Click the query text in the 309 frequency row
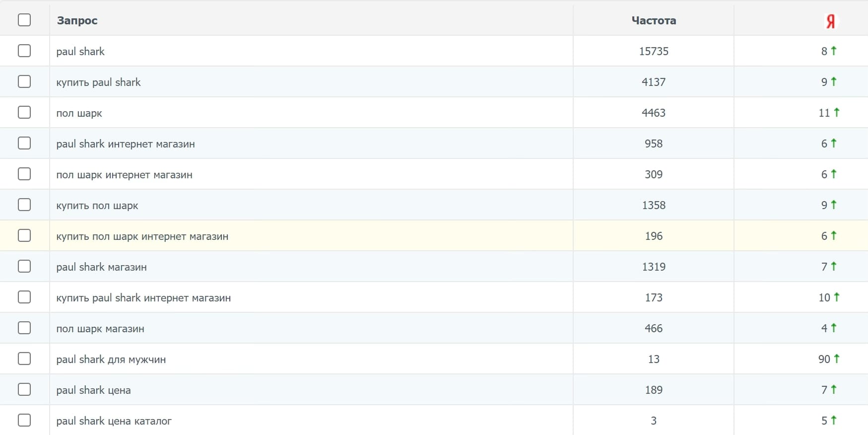The width and height of the screenshot is (868, 435). point(124,175)
